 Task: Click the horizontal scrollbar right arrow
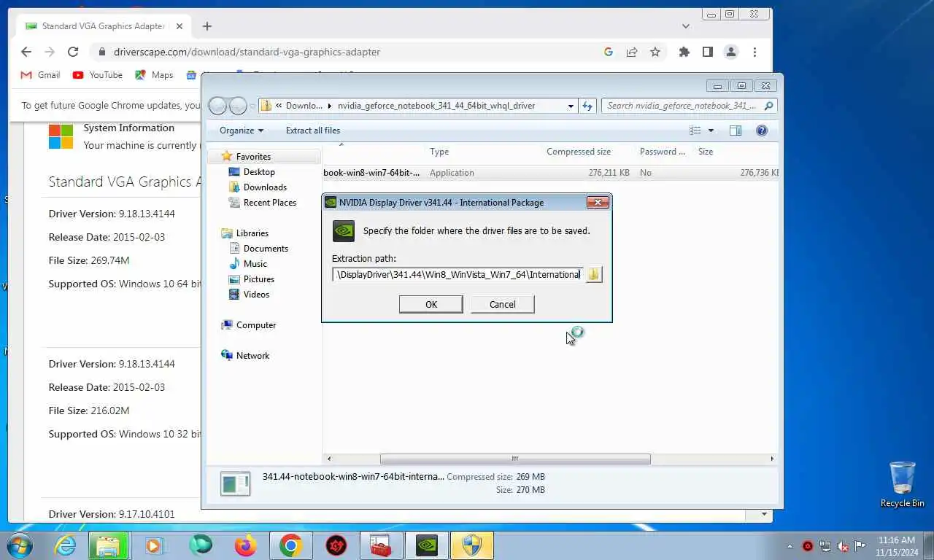(772, 459)
